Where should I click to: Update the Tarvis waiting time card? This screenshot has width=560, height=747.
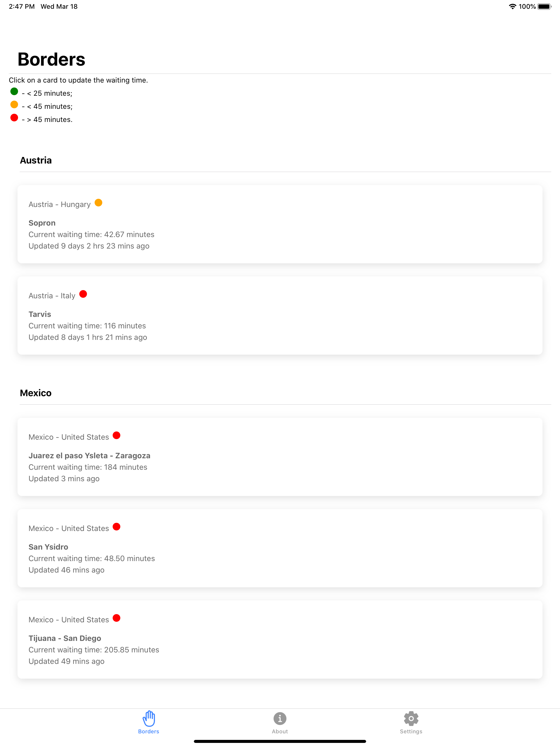[x=280, y=316]
